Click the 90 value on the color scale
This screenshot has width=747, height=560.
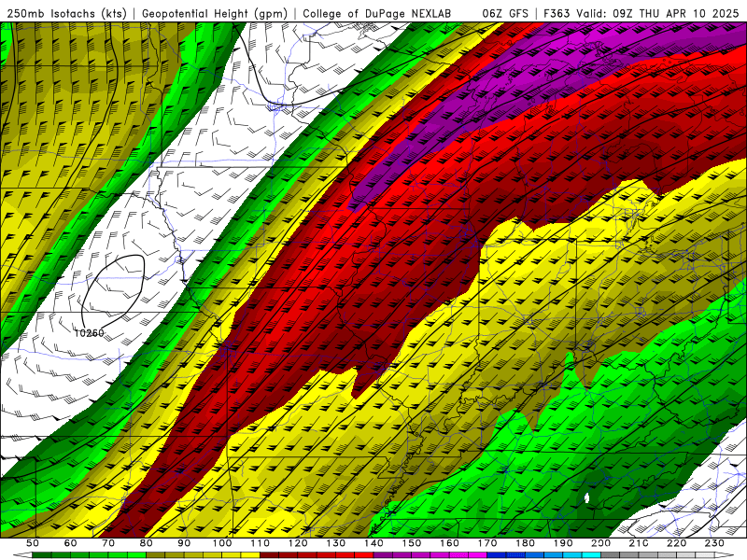tap(184, 543)
